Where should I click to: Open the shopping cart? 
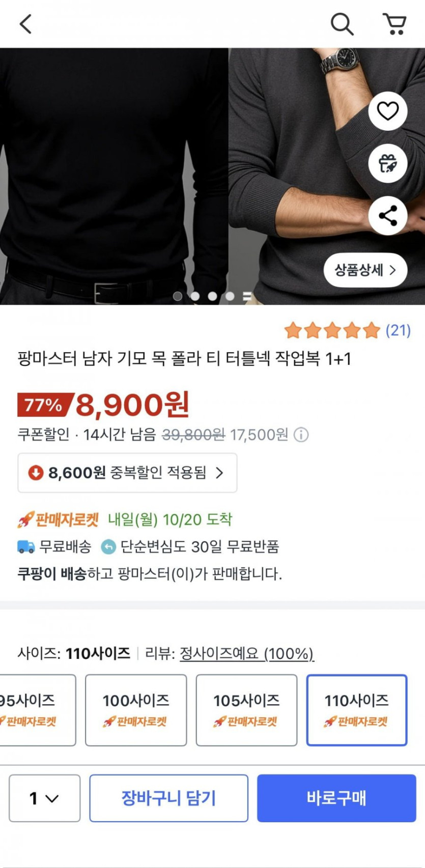pos(394,24)
